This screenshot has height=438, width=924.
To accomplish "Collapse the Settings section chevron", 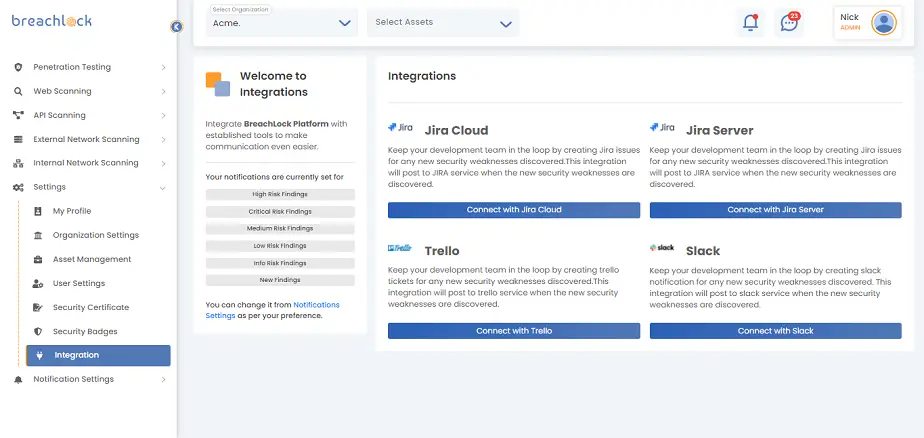I will [x=163, y=187].
